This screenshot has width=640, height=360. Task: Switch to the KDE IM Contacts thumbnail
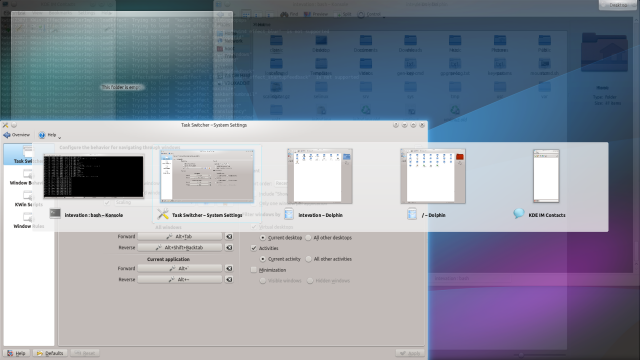coord(546,176)
